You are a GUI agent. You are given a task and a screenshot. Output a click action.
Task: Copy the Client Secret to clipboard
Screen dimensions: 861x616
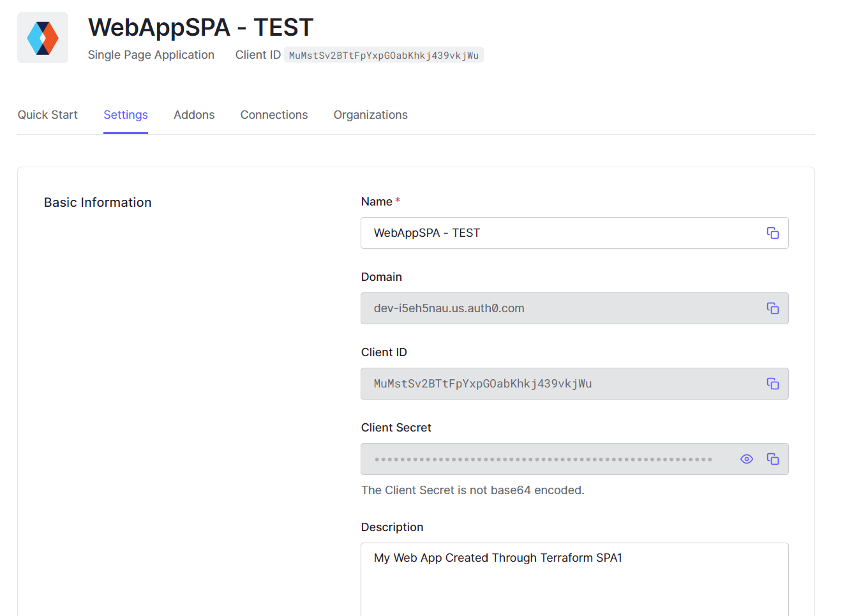[x=772, y=459]
